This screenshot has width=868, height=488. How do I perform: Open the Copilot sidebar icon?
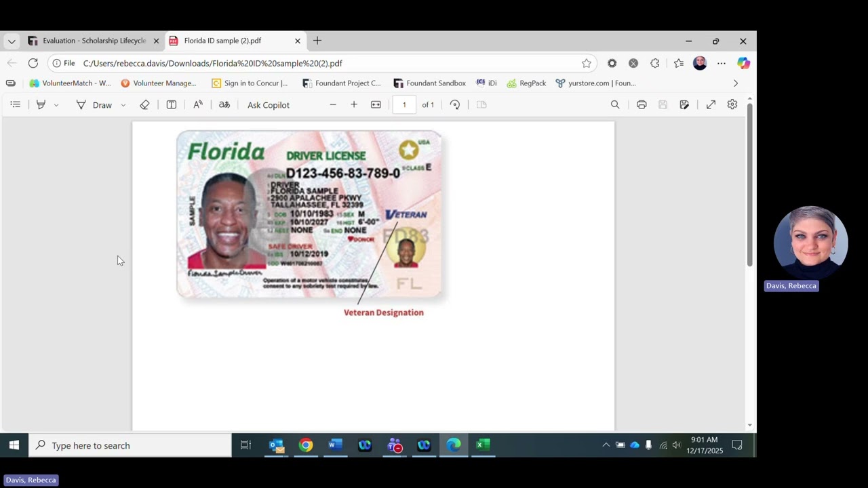(x=744, y=63)
